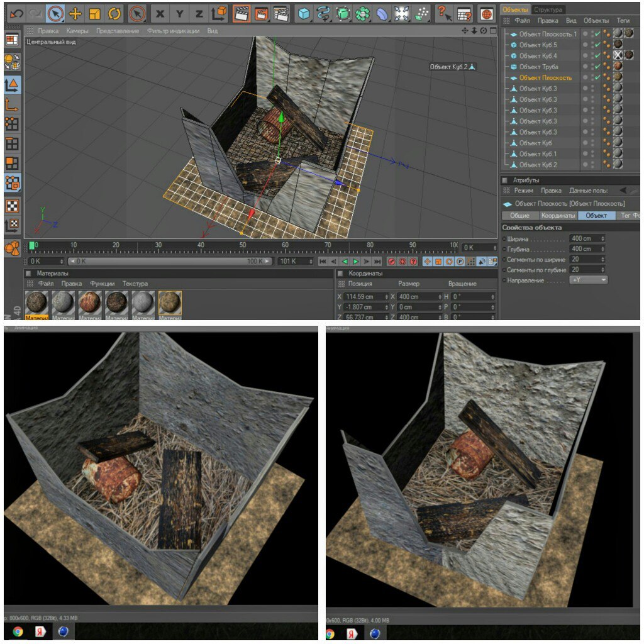
Task: Click Сегменты по ширине stepper arrows
Action: [602, 259]
